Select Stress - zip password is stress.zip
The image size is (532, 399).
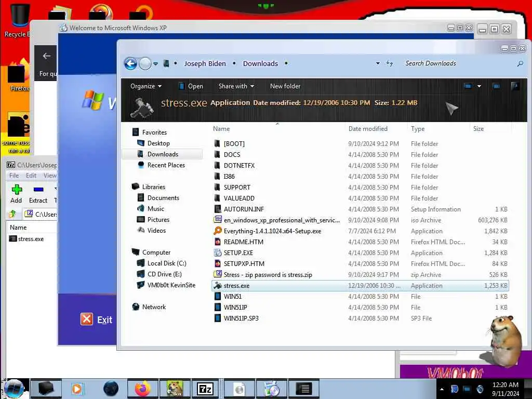[x=268, y=275]
